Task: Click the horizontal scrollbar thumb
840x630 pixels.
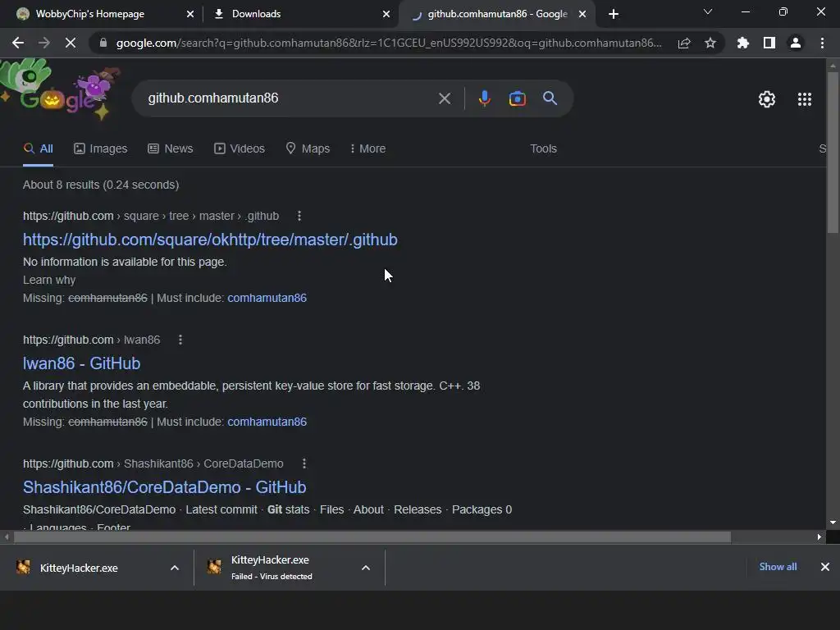Action: coord(372,536)
